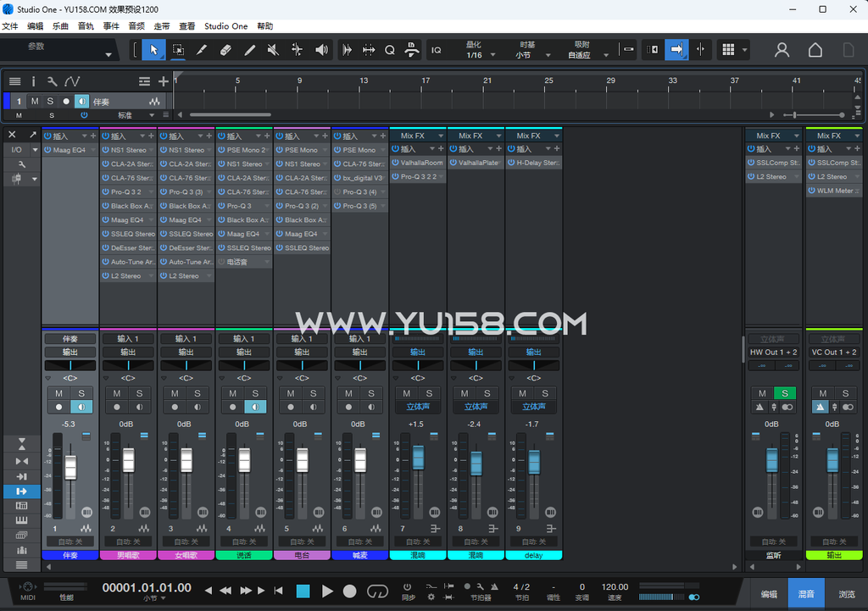Viewport: 868px width, 611px height.
Task: Open the 音轨 menu
Action: tap(86, 26)
